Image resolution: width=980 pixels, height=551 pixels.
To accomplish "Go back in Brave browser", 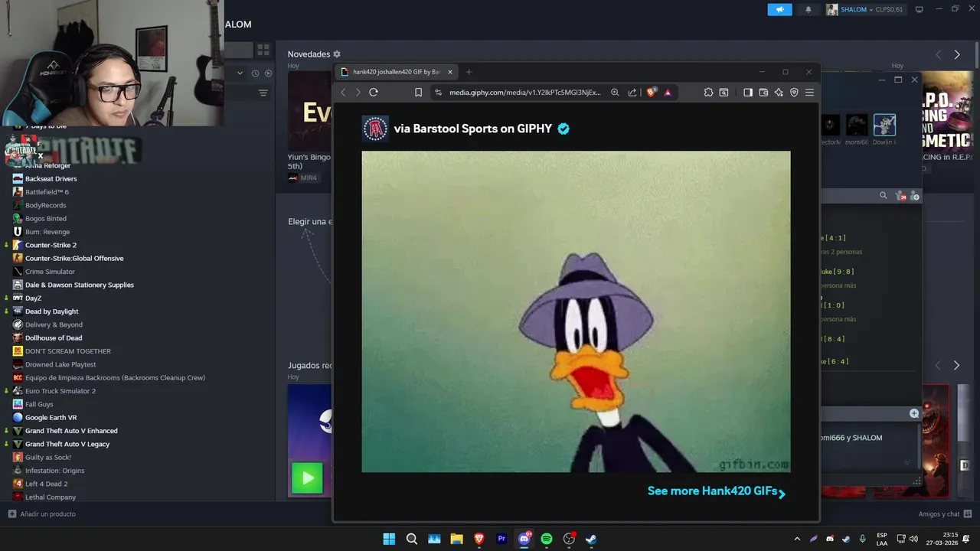I will tap(343, 93).
